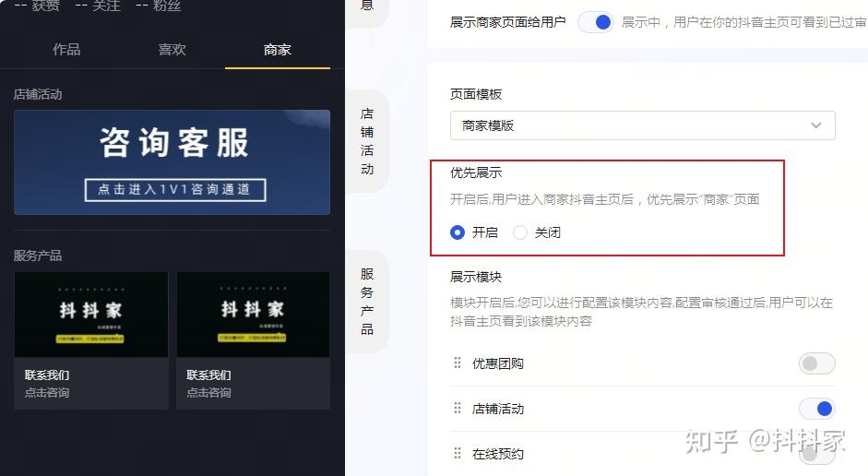
Task: Open the 页面模板 dropdown 商家模版
Action: tap(643, 125)
